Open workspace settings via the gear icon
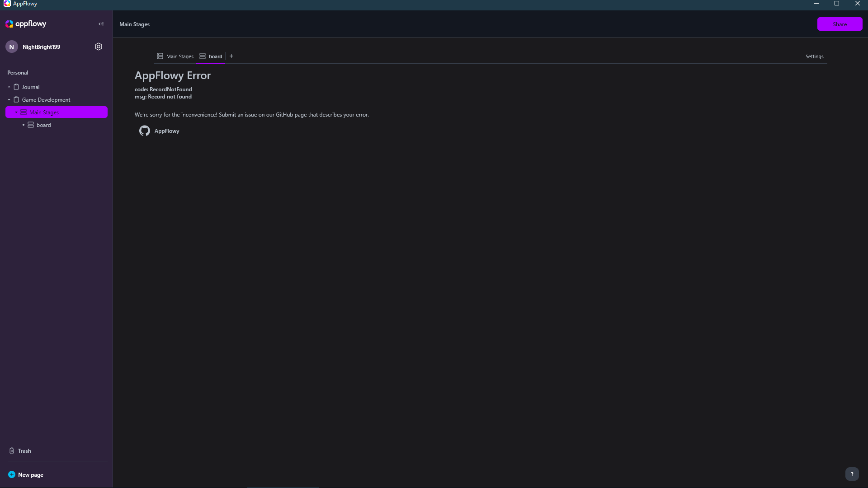This screenshot has width=868, height=488. point(99,46)
